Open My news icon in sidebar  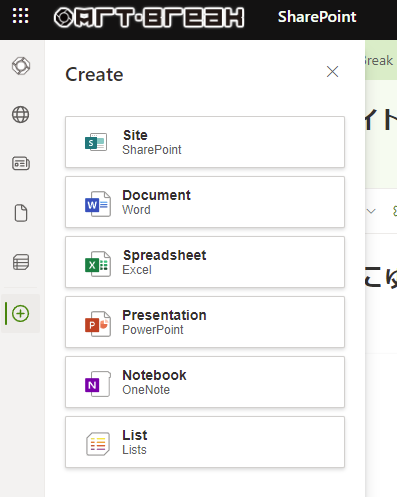21,164
